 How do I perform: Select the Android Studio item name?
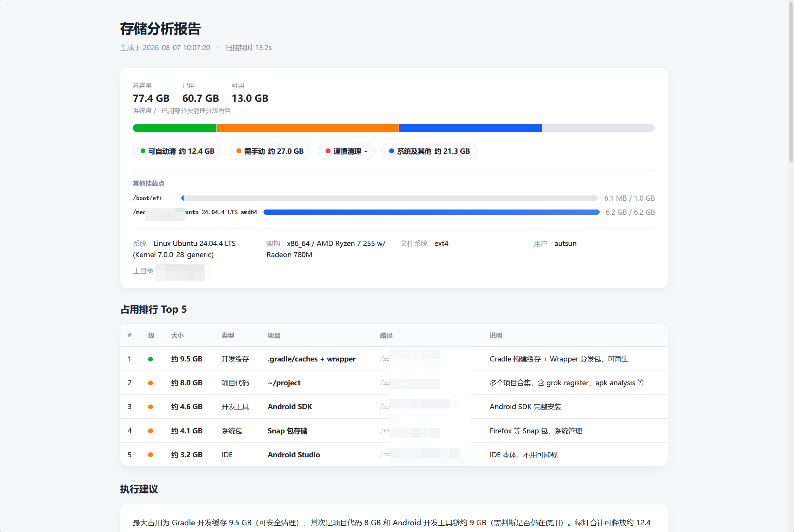click(294, 455)
